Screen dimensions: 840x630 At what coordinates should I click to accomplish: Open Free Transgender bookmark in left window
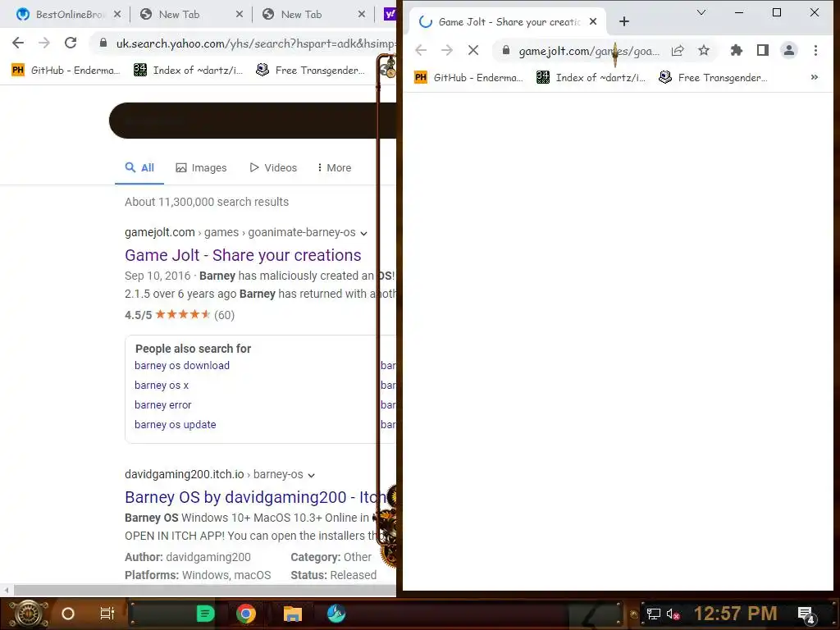pos(311,71)
